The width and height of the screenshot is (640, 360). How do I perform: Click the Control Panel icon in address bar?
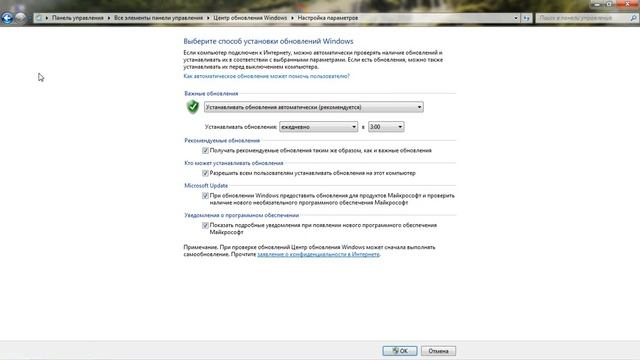click(x=39, y=18)
